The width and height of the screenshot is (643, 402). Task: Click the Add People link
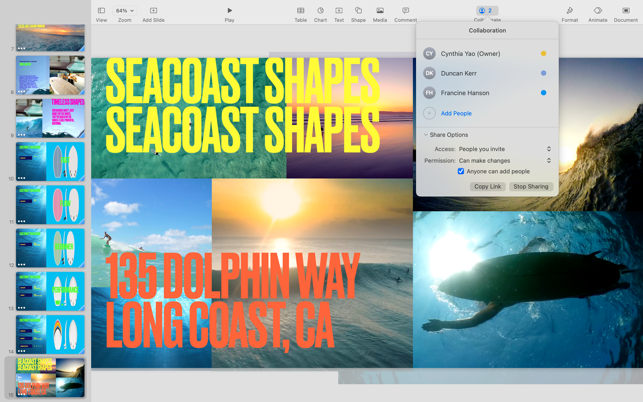tap(456, 113)
